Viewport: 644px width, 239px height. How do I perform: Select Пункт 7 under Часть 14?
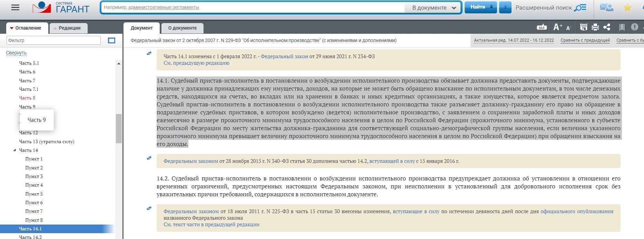point(34,211)
